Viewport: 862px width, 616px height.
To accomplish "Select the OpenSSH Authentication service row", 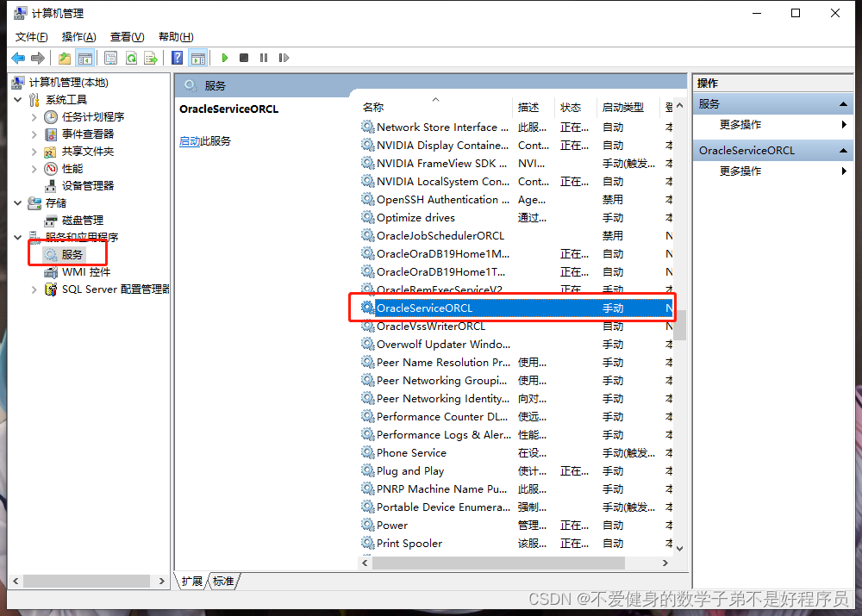I will [516, 200].
